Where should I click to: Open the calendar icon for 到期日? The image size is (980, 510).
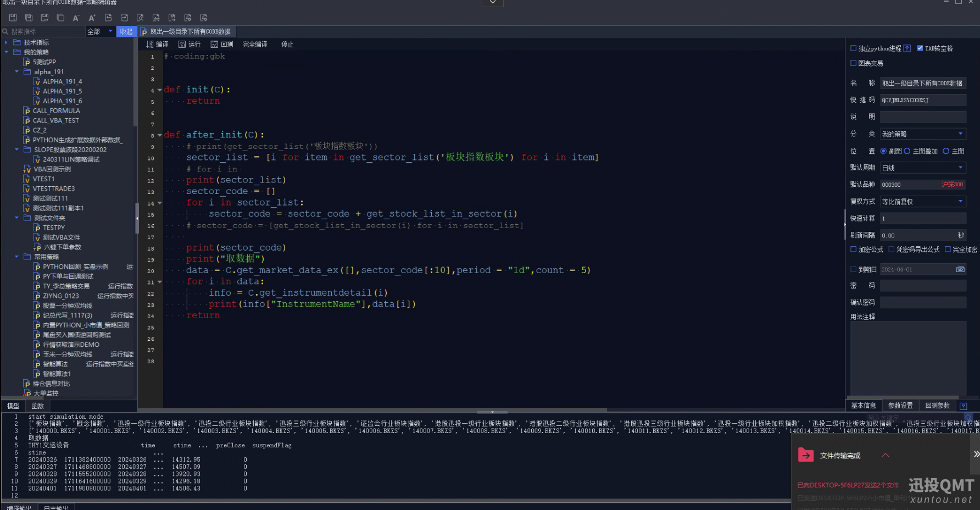pos(960,269)
